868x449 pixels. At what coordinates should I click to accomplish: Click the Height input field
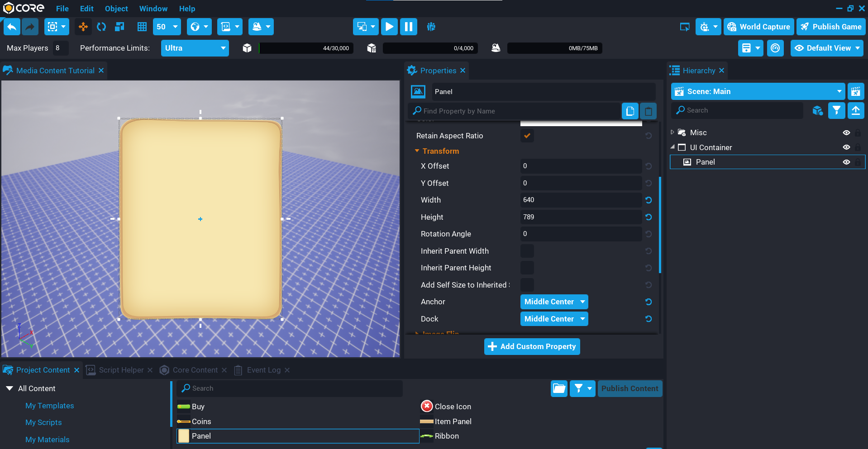coord(581,217)
